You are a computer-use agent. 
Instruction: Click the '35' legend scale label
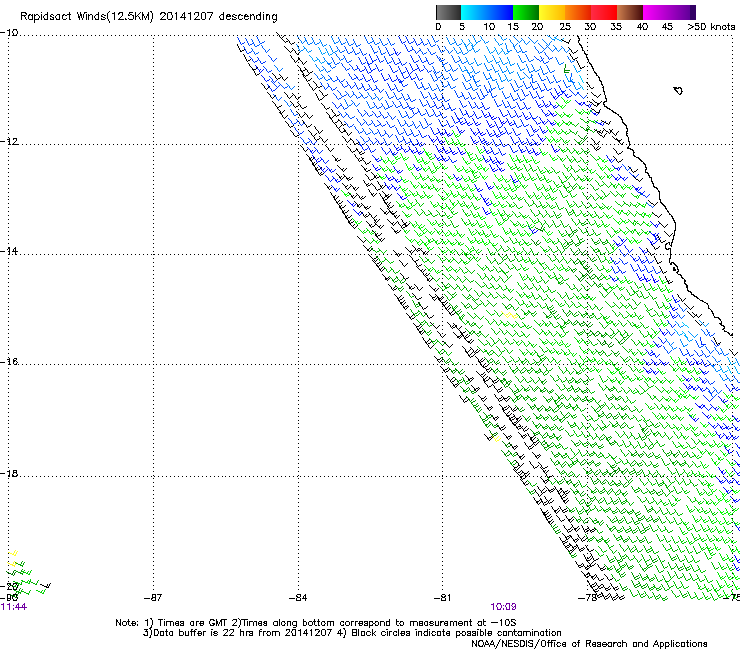pyautogui.click(x=616, y=27)
